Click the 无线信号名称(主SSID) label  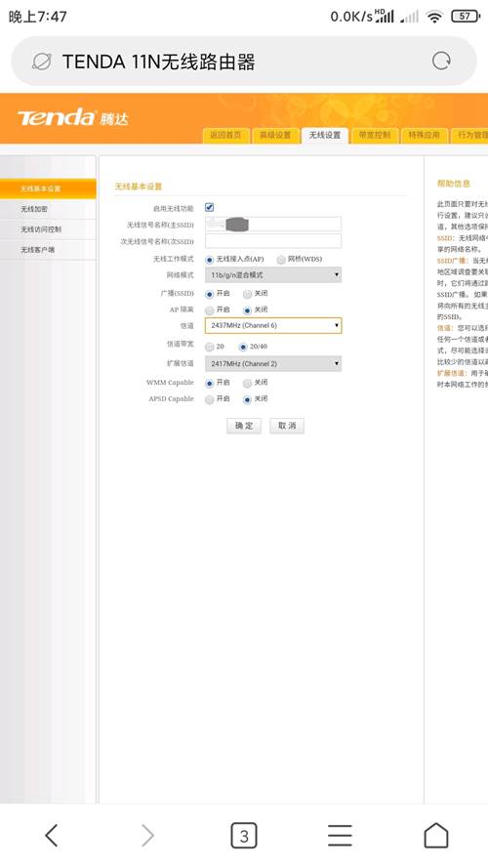[x=160, y=226]
